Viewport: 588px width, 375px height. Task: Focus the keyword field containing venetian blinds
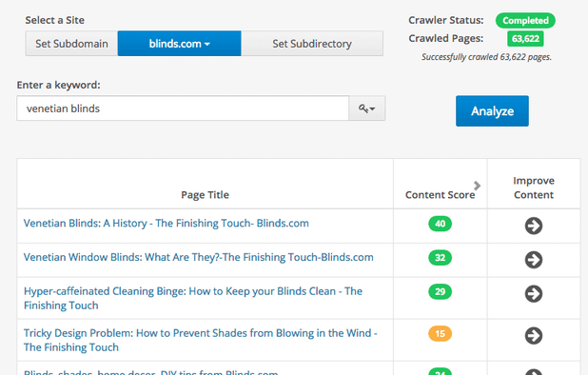click(x=183, y=109)
